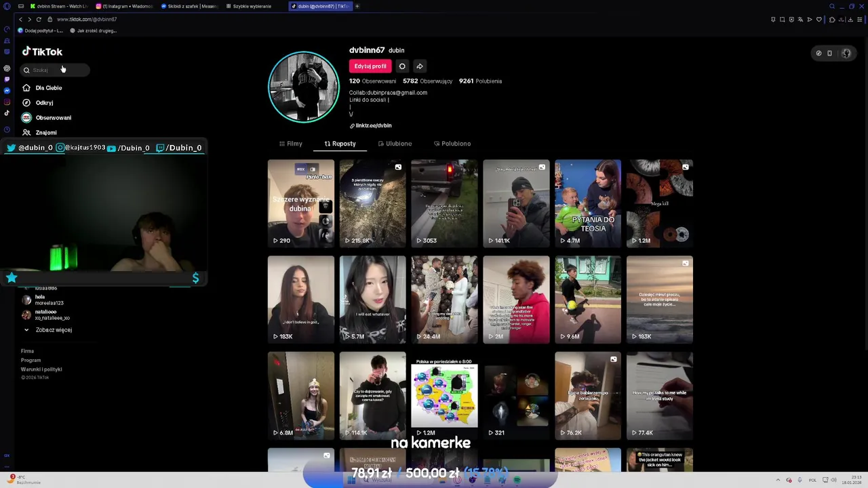Switch to the dvbinn Stream Kick tab
The width and height of the screenshot is (868, 488).
coord(58,6)
